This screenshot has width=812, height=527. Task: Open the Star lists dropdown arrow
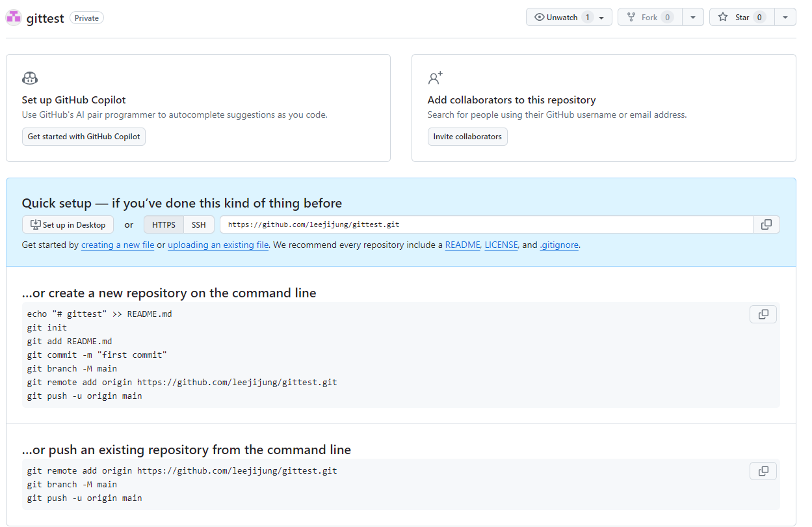click(785, 18)
